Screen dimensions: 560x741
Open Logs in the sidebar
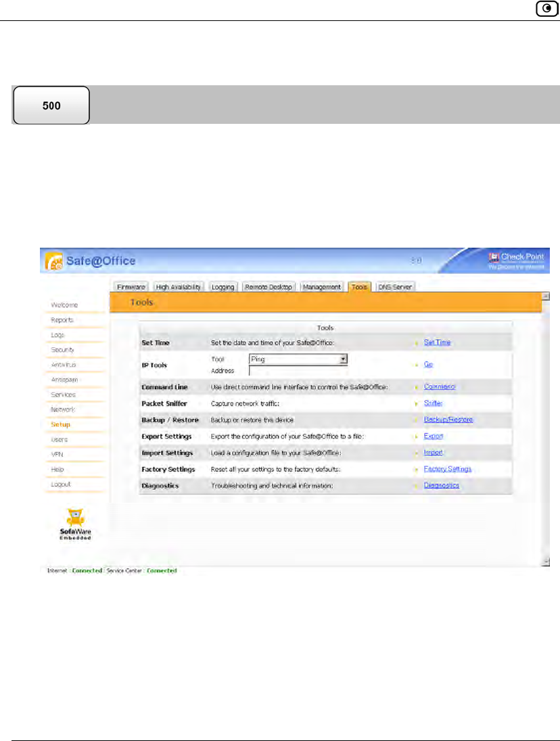coord(57,335)
